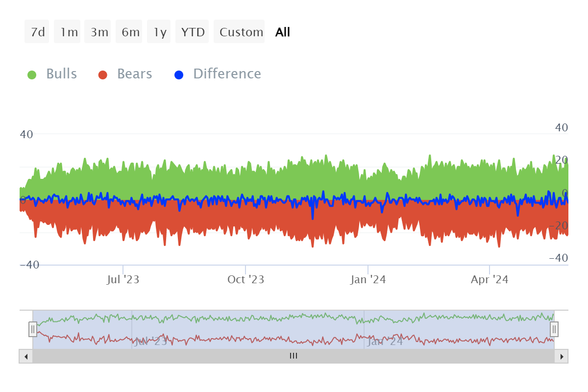Toggle the Bears series red legend dot

[102, 75]
